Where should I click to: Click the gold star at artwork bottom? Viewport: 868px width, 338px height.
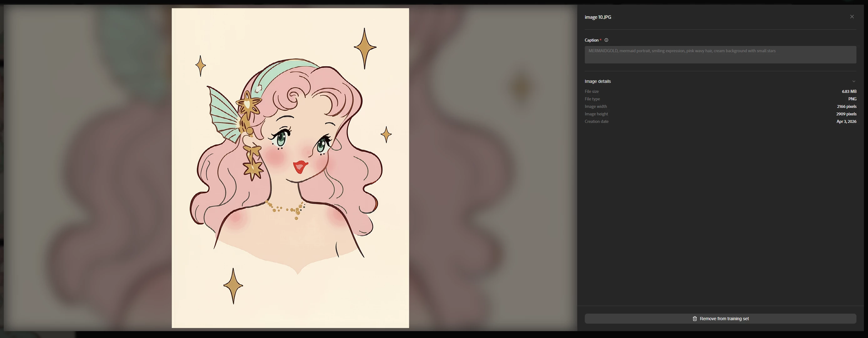point(233,286)
